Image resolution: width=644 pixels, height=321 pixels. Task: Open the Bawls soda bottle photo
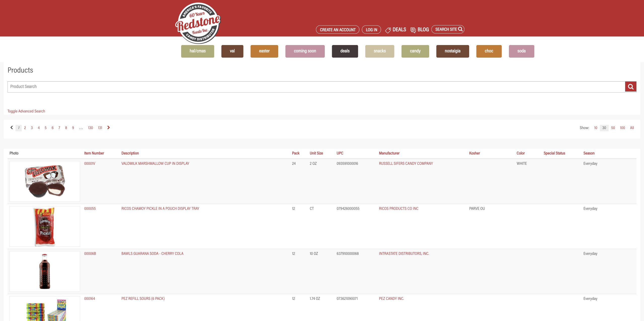pos(45,271)
